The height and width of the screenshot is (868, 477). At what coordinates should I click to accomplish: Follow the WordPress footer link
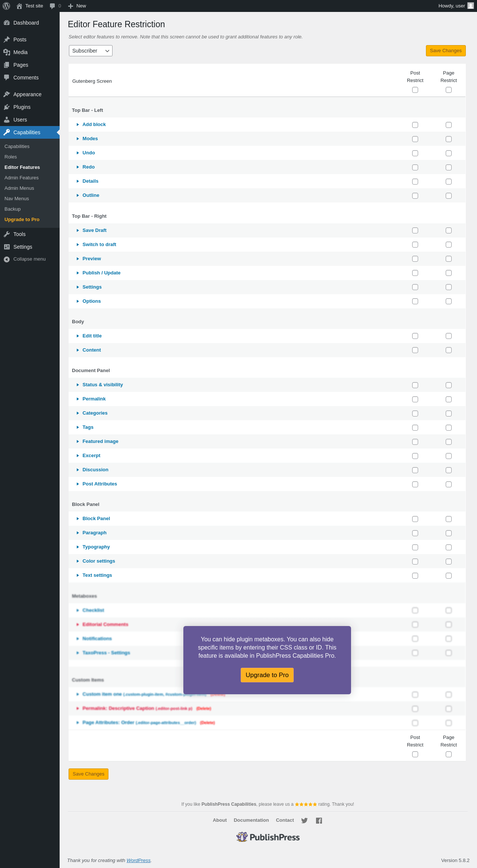point(139,861)
